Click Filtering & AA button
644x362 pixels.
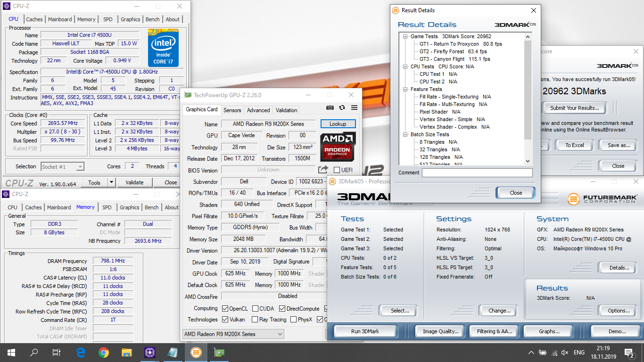[494, 331]
